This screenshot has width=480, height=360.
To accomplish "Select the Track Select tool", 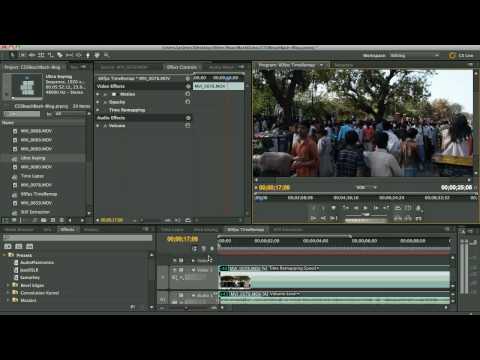I will point(22,55).
